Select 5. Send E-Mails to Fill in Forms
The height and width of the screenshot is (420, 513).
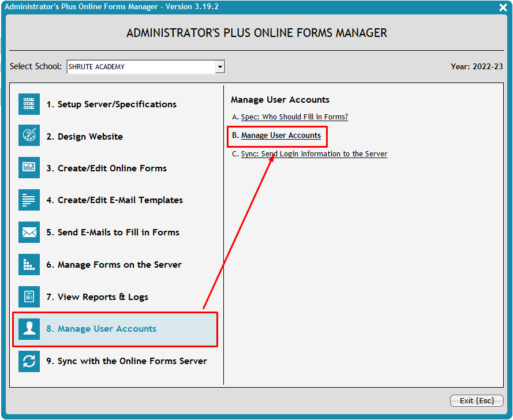113,232
